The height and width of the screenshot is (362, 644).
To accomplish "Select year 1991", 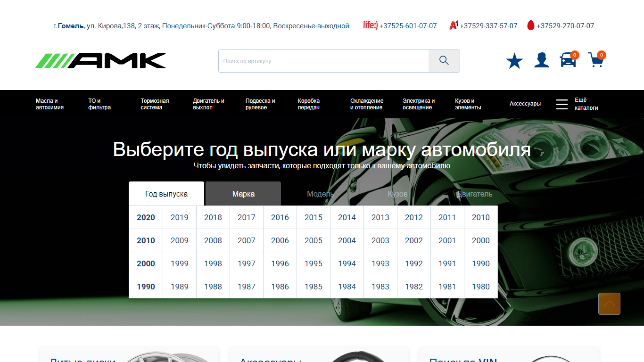I will [447, 263].
